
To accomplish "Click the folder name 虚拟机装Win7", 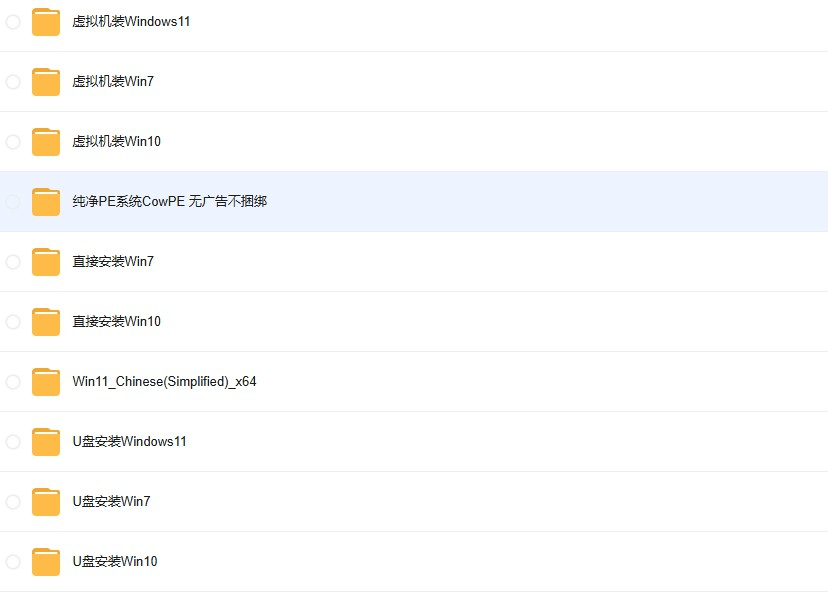I will click(113, 81).
